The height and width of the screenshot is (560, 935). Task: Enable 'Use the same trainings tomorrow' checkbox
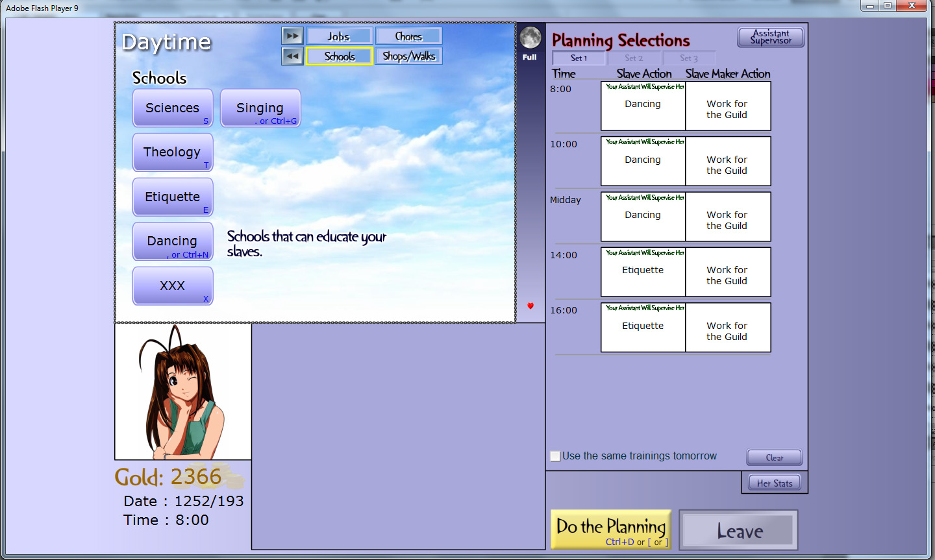coord(555,456)
